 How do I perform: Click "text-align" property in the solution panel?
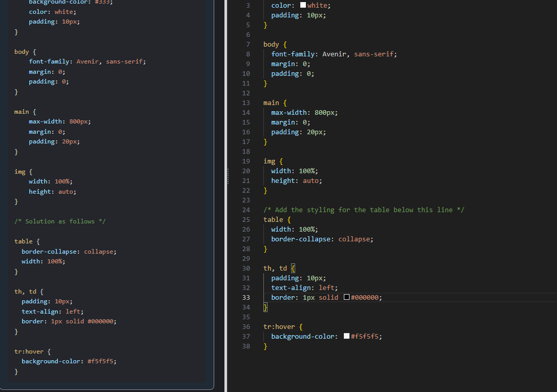(x=40, y=312)
